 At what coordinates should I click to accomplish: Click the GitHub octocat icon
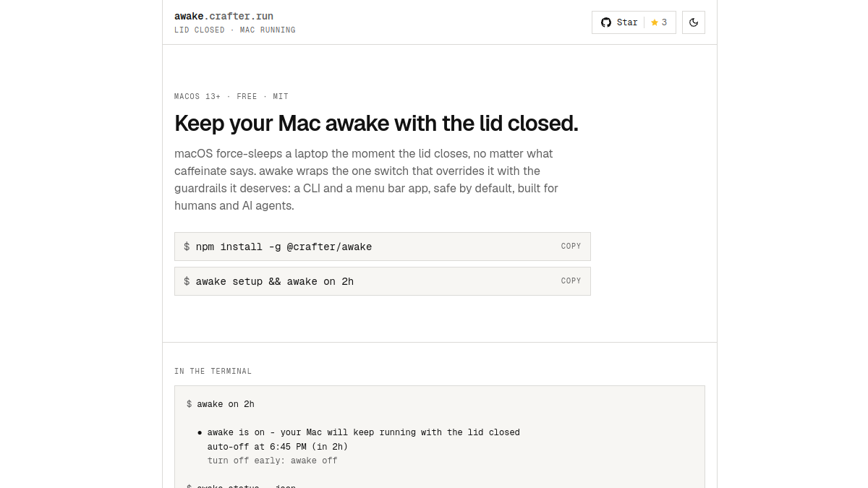(606, 22)
